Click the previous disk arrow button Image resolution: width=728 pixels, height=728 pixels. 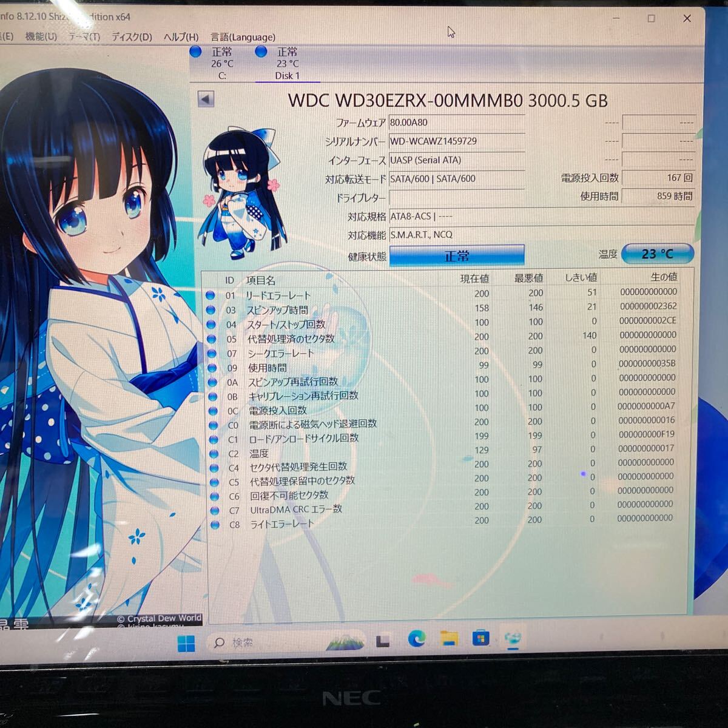pos(206,99)
